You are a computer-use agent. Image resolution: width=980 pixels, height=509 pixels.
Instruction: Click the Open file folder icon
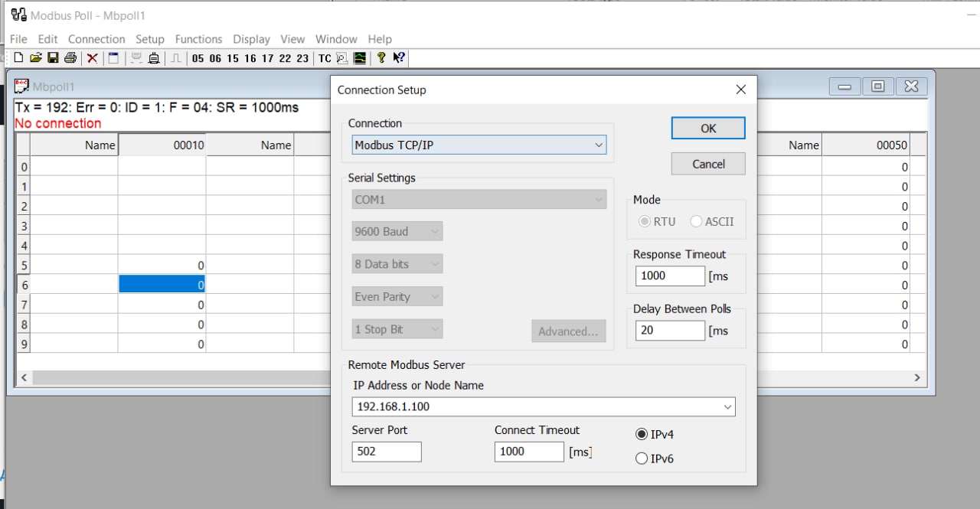coord(35,58)
